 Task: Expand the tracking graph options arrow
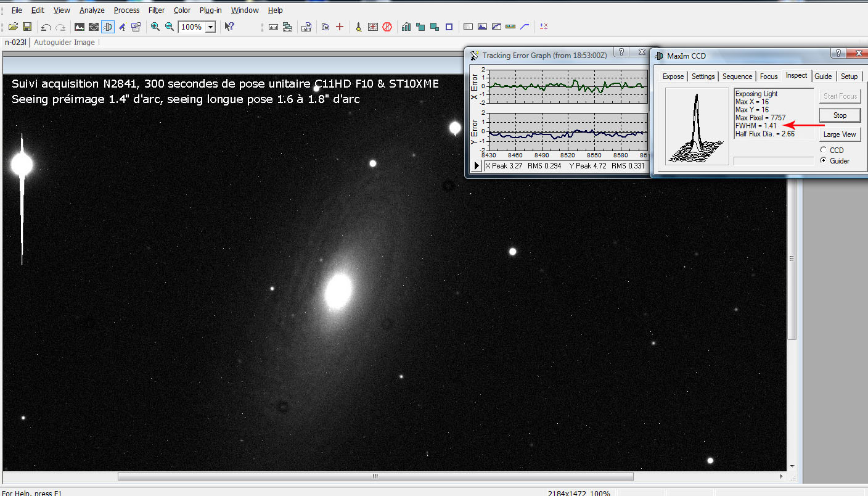477,166
